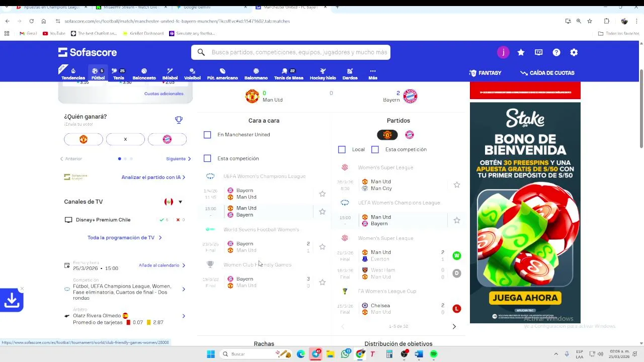Open Cuotas adicionales link
The height and width of the screenshot is (362, 644).
pos(164,94)
